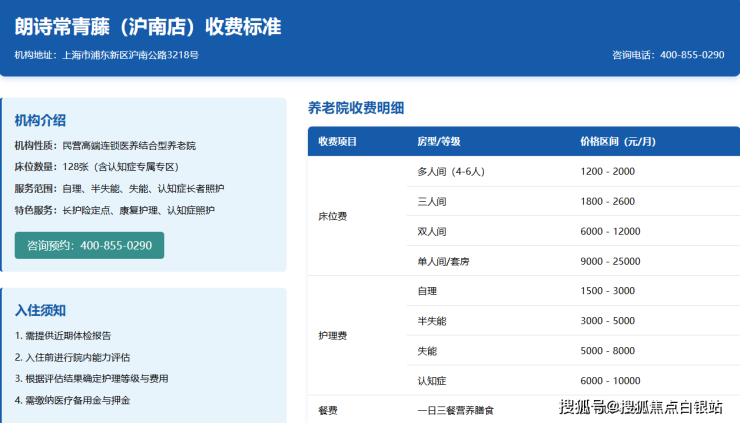Click the 多人间（4-6人） cell

[x=451, y=171]
